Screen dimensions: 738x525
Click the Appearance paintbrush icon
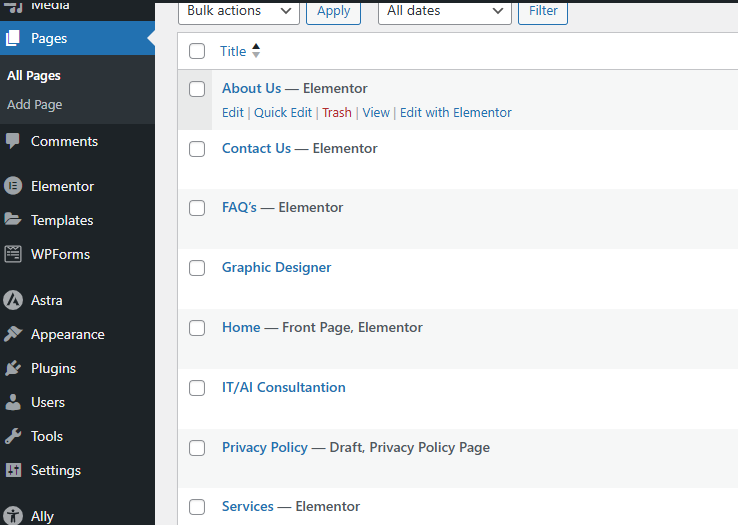pyautogui.click(x=13, y=334)
